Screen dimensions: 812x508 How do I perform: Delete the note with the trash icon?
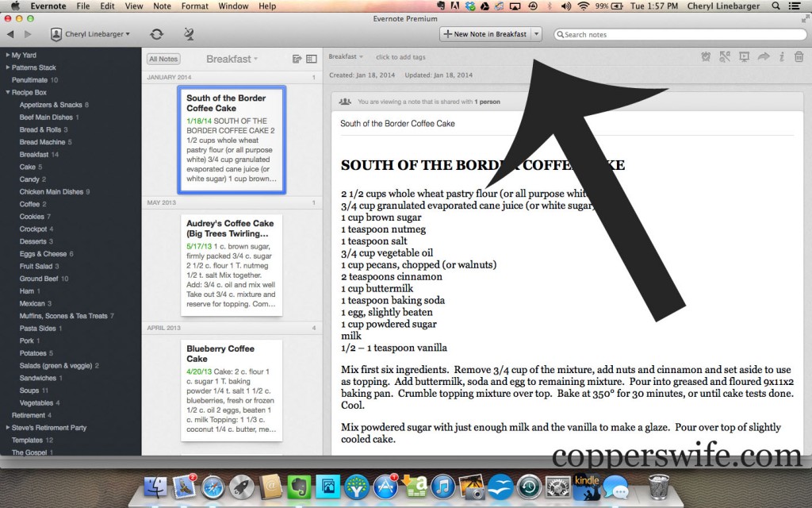tap(799, 57)
